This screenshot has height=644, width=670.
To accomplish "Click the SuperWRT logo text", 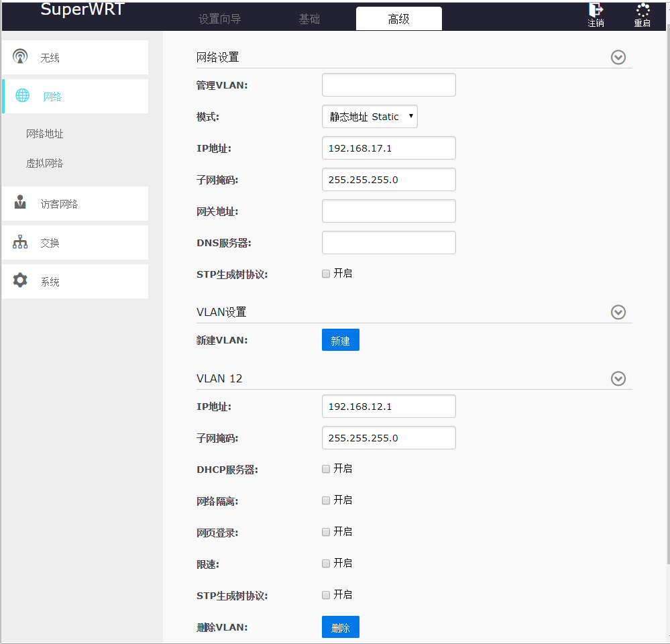I will coord(82,9).
